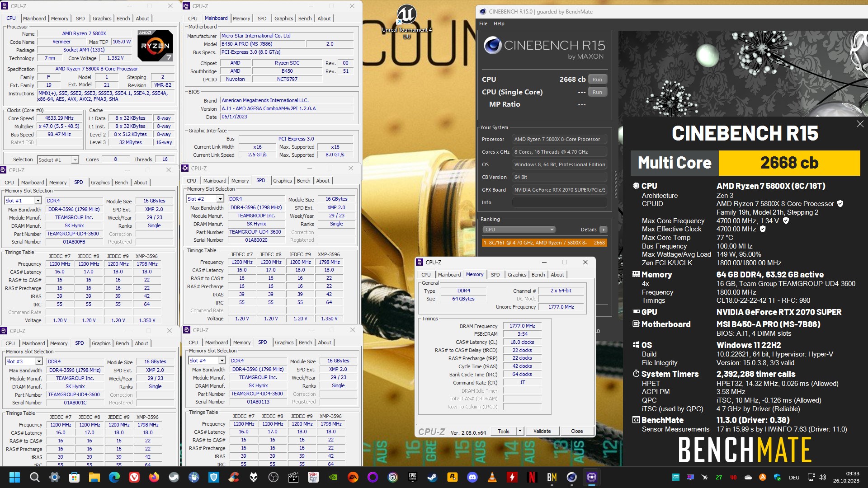This screenshot has height=488, width=868.
Task: Click the Tools button in CPU-Z
Action: point(504,431)
